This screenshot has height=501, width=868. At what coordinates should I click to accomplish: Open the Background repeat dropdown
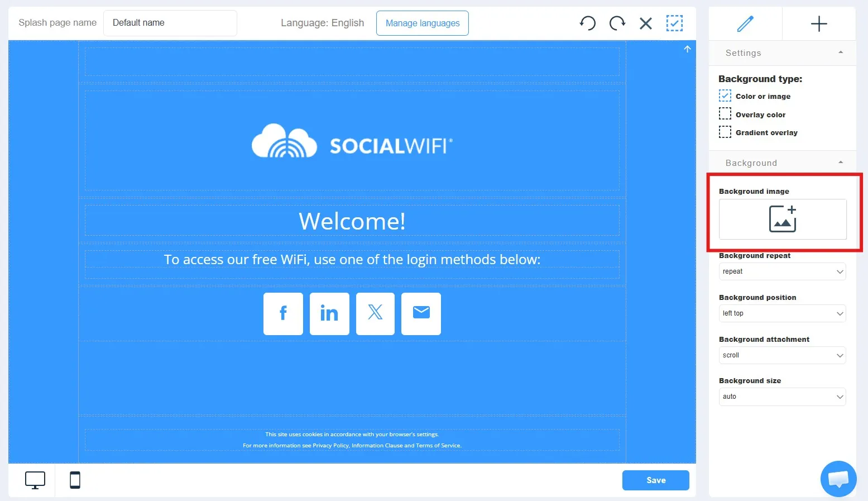[783, 271]
